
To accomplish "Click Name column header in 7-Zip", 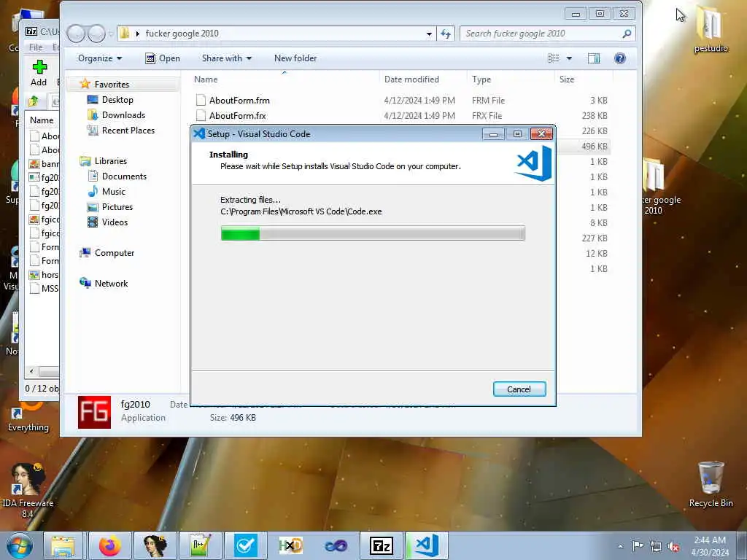I will (42, 120).
